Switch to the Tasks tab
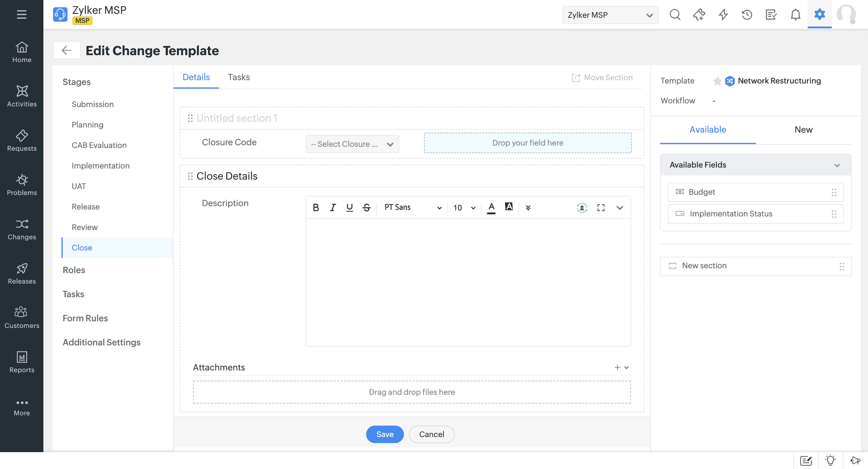This screenshot has width=868, height=469. 239,77
